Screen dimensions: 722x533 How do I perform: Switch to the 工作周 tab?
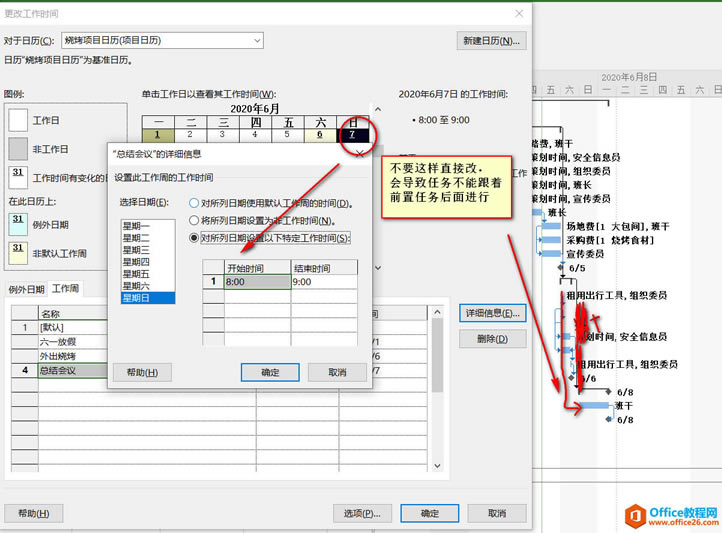(65, 289)
